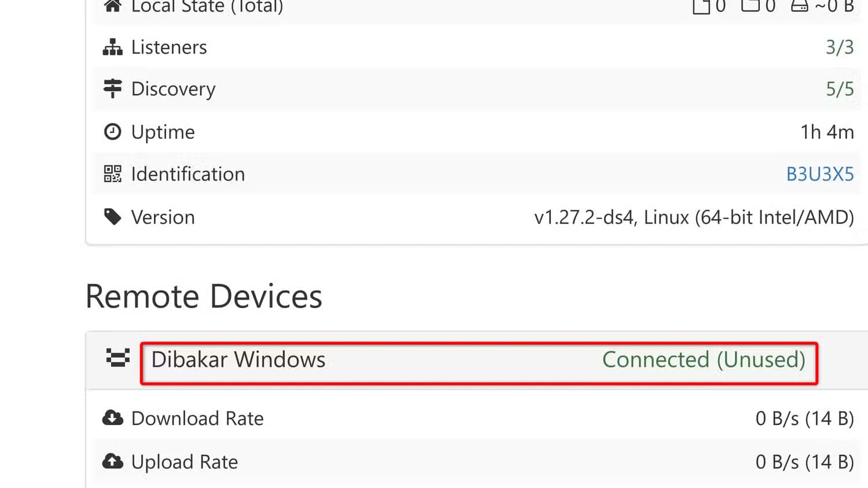Click the Discovery signpost icon
Image resolution: width=868 pixels, height=488 pixels.
click(112, 88)
